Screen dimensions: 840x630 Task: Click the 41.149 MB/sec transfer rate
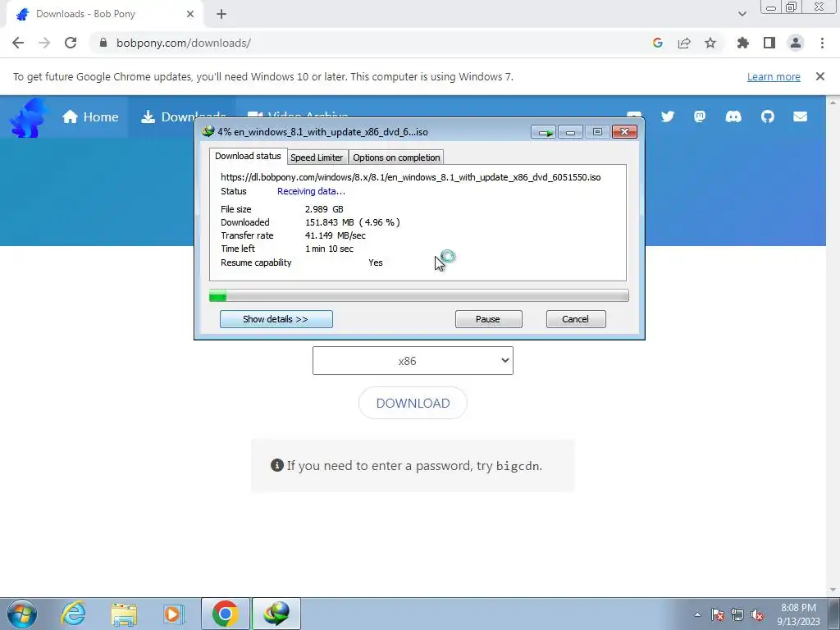tap(336, 235)
